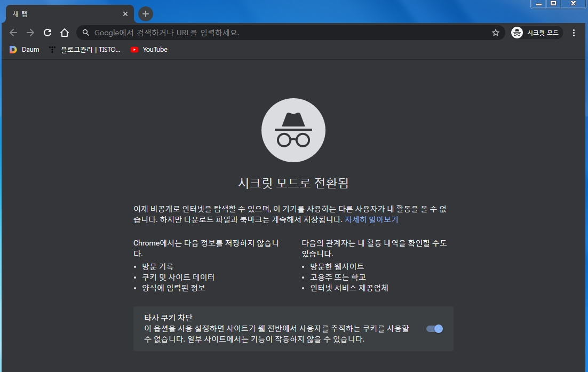Click the magnifier icon in address bar
The width and height of the screenshot is (588, 372).
(85, 33)
